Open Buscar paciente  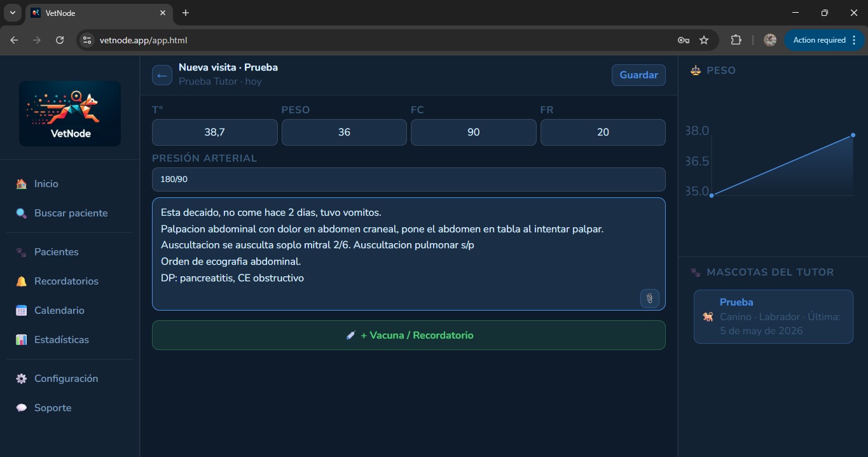pos(70,213)
